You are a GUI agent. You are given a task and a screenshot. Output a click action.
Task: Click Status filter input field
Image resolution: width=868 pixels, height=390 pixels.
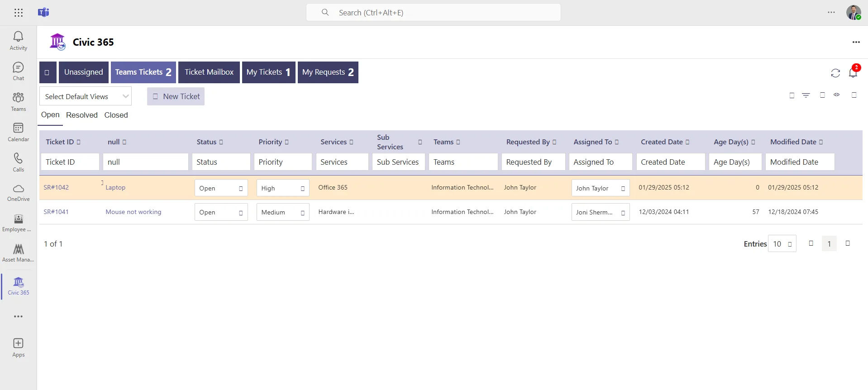click(x=221, y=162)
